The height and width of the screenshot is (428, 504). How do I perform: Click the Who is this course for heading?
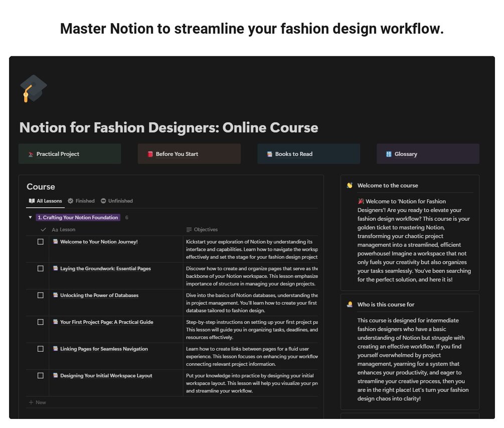[386, 304]
